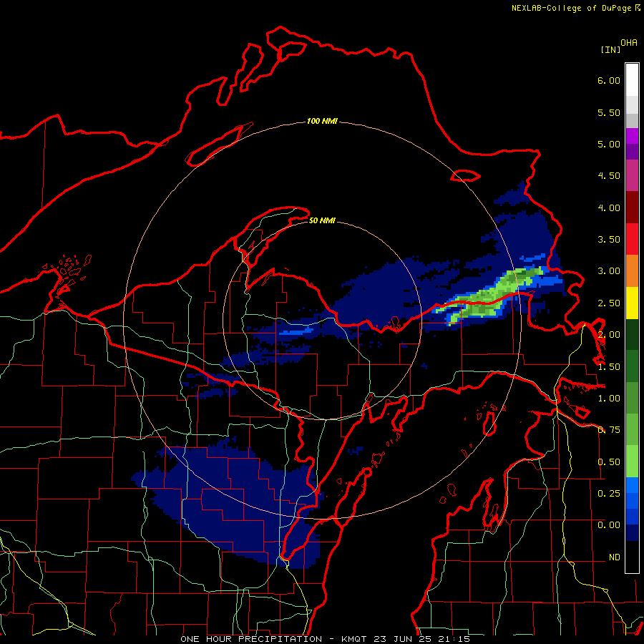Viewport: 644px width, 644px height.
Task: Click the 3.50 legend value
Action: [609, 240]
